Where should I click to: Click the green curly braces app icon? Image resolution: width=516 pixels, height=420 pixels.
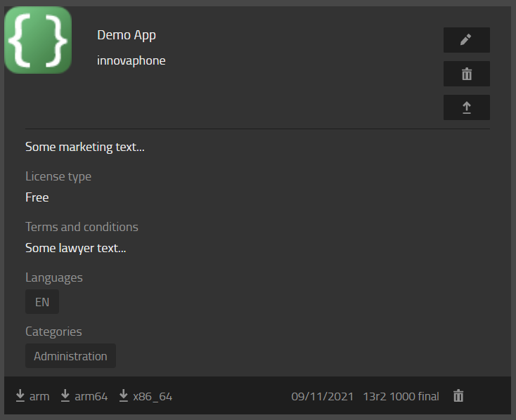pyautogui.click(x=38, y=41)
